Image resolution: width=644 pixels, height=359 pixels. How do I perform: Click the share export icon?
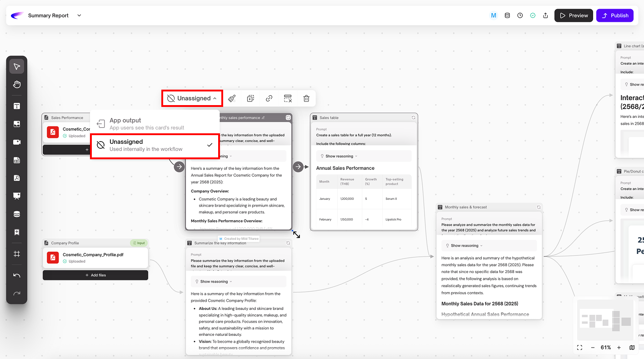545,15
